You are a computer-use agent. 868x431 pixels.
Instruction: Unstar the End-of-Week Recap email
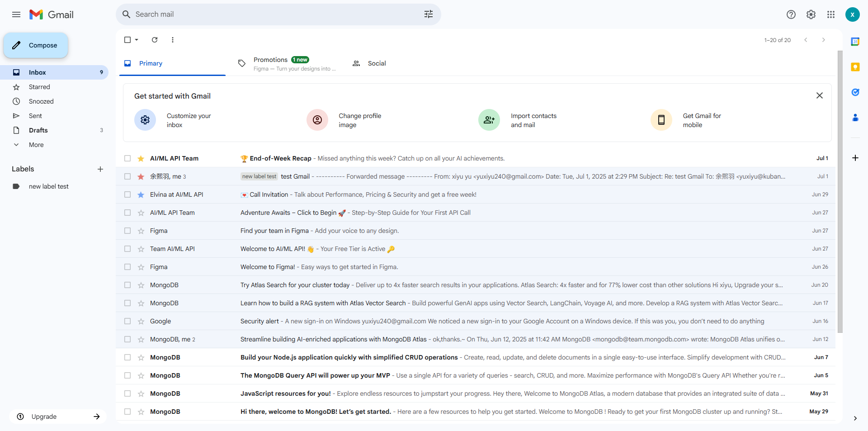[141, 158]
